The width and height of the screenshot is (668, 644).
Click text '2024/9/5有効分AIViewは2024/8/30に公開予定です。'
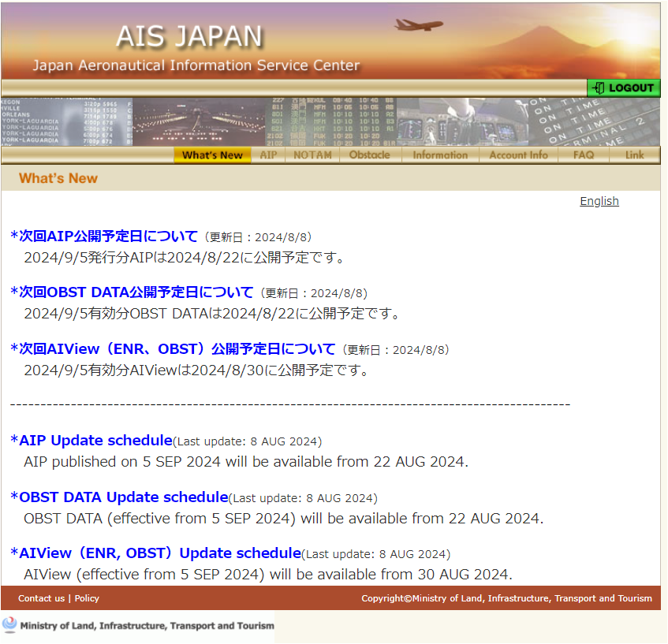tap(196, 370)
